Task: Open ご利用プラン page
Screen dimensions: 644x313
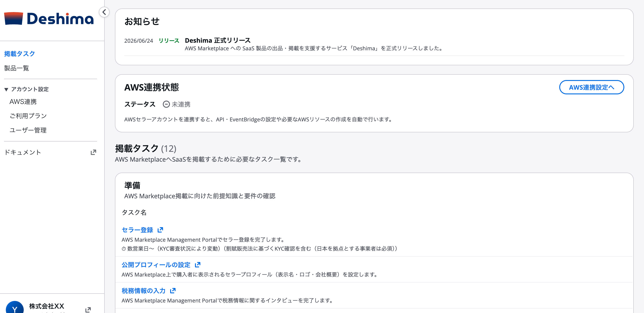Action: click(28, 116)
